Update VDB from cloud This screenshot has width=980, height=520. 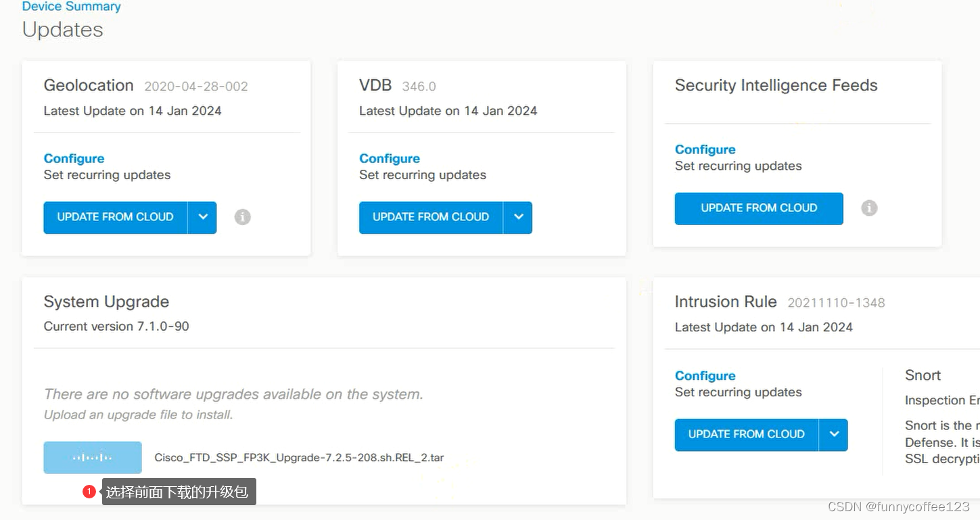coord(431,217)
